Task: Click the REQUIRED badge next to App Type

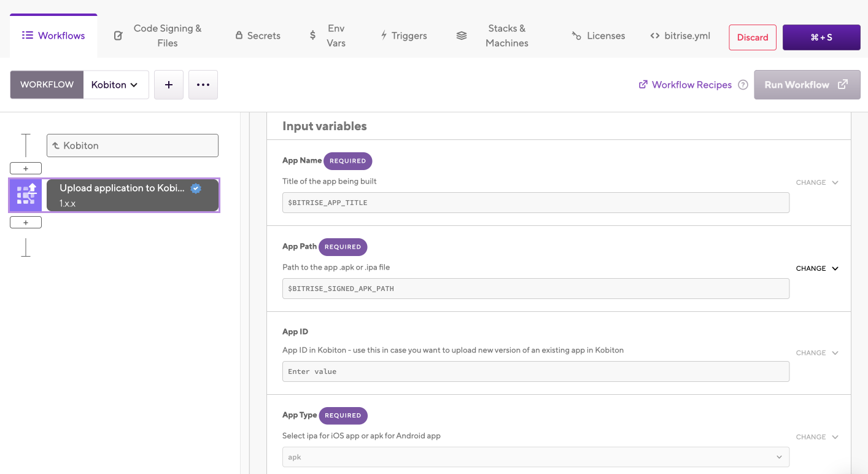Action: [343, 416]
